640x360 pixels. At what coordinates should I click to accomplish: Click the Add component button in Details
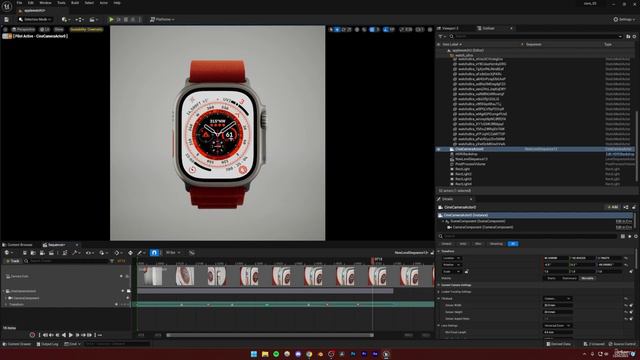click(x=612, y=207)
